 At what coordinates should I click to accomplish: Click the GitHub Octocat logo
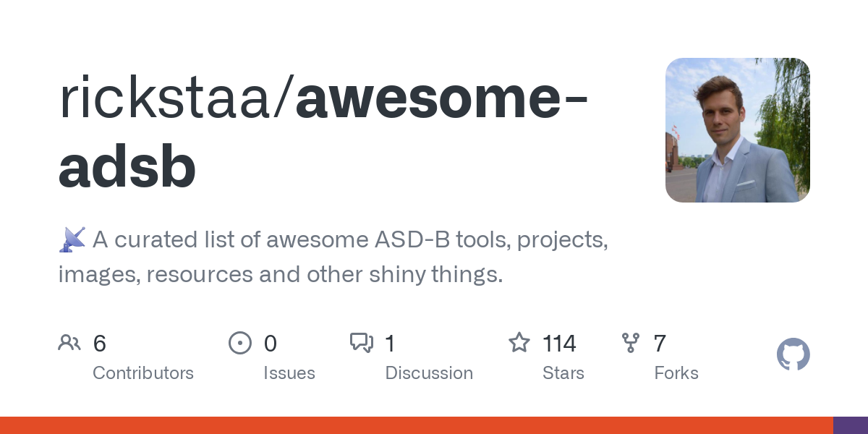pyautogui.click(x=793, y=354)
